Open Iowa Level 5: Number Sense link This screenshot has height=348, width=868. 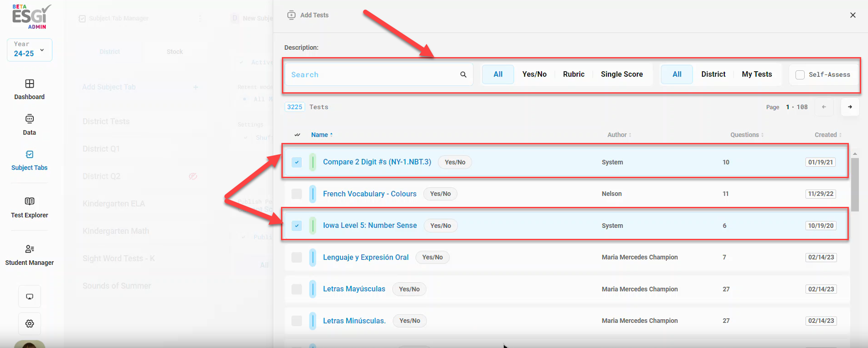(x=370, y=225)
